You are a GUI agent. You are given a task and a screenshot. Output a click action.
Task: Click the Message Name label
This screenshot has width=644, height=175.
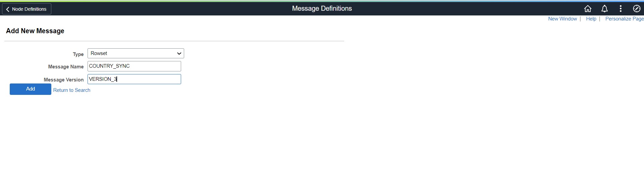66,67
